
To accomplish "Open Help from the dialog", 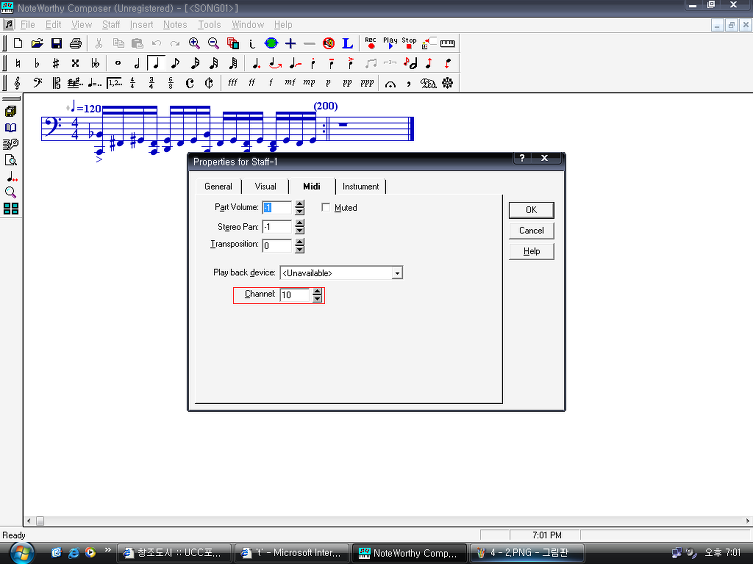I will [531, 251].
